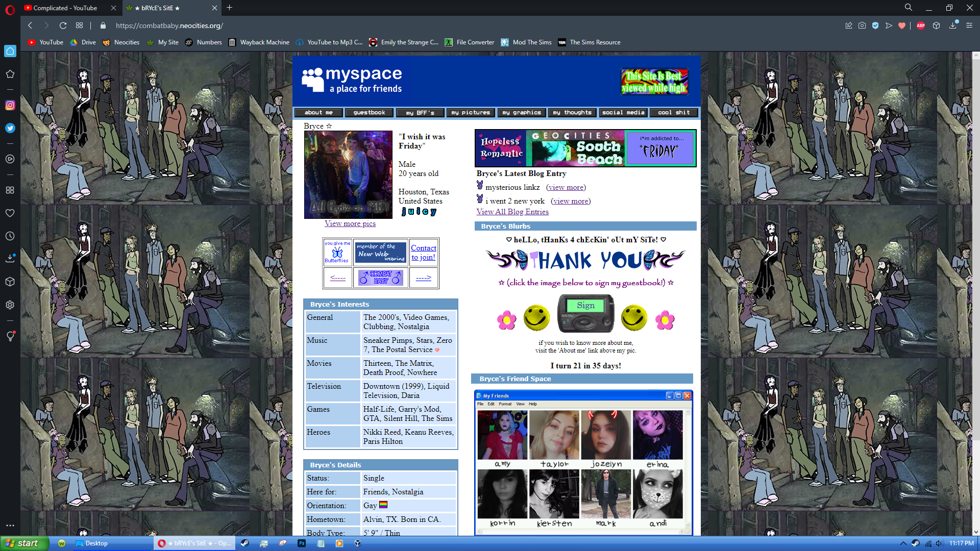This screenshot has height=551, width=980.
Task: Click the View All Blog Entries link
Action: click(x=512, y=212)
